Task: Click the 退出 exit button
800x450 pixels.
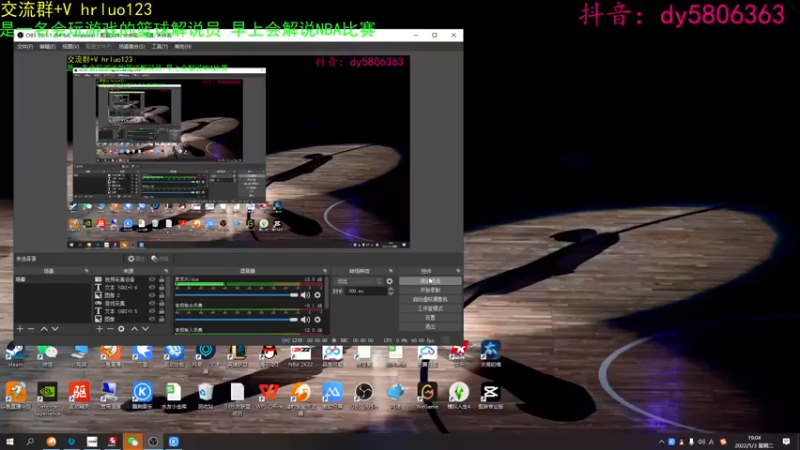Action: [430, 327]
